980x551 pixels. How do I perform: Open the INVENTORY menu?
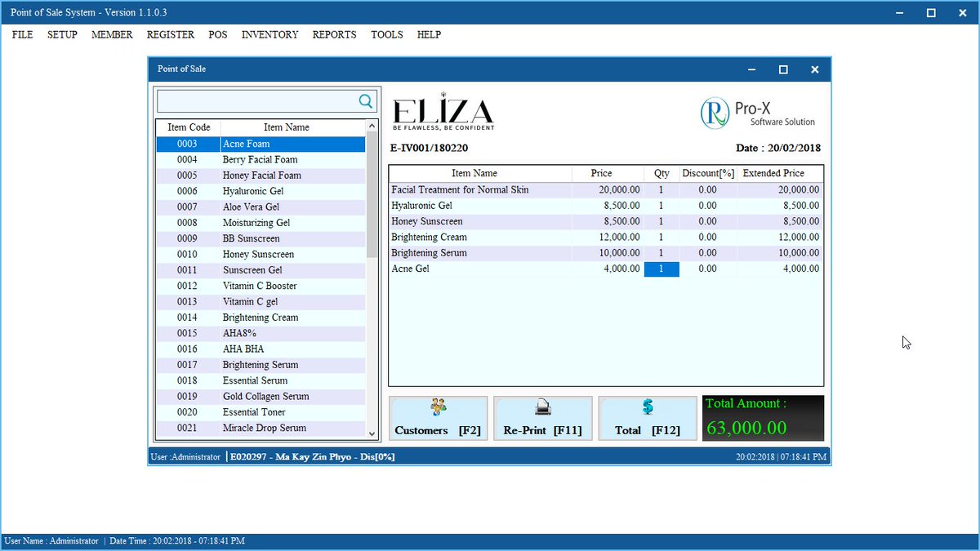point(270,35)
